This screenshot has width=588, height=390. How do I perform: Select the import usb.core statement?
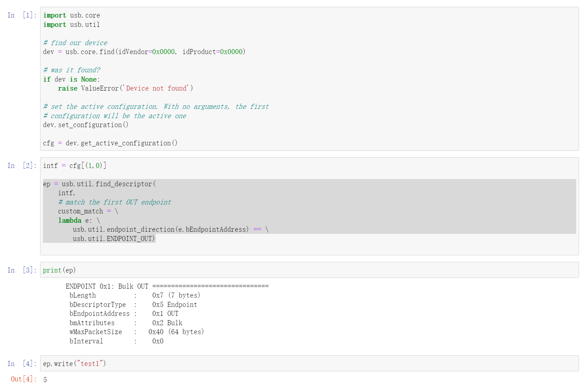coord(71,15)
